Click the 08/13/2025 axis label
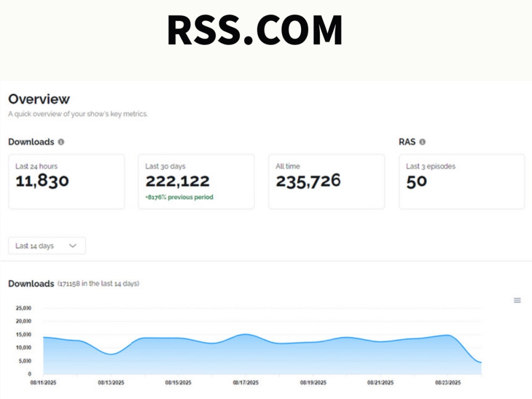532x399 pixels. 111,383
